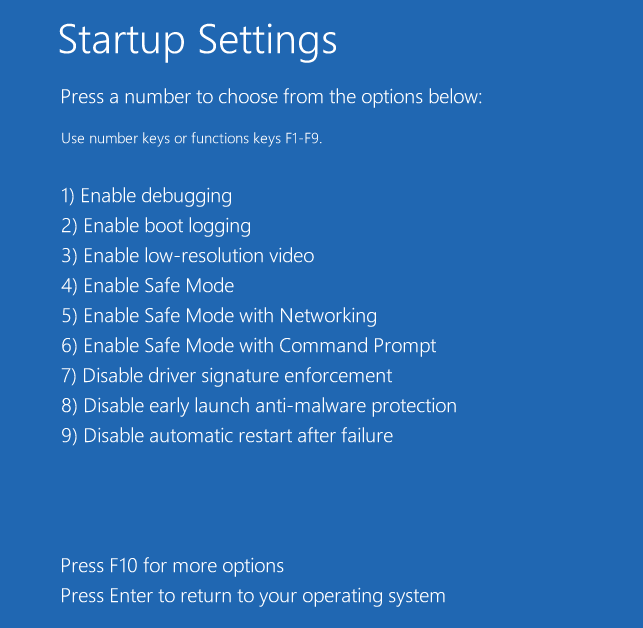Click Disable driver signature enforcement

click(x=227, y=376)
